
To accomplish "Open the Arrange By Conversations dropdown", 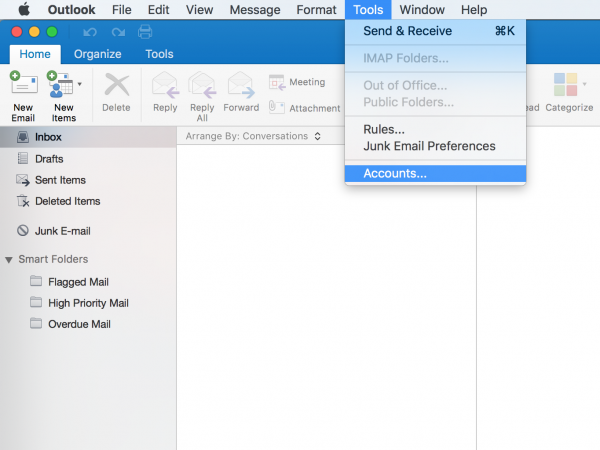I will coord(253,136).
